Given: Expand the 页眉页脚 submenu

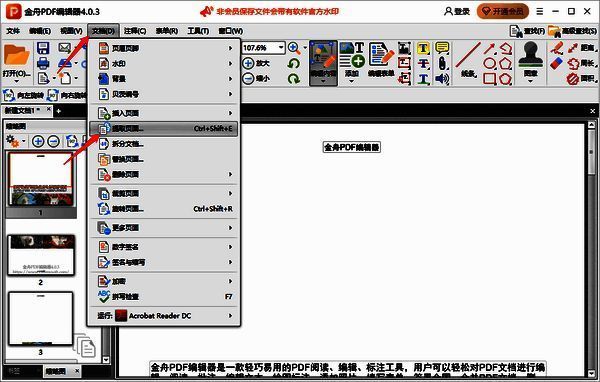Looking at the screenshot, I should [x=163, y=48].
